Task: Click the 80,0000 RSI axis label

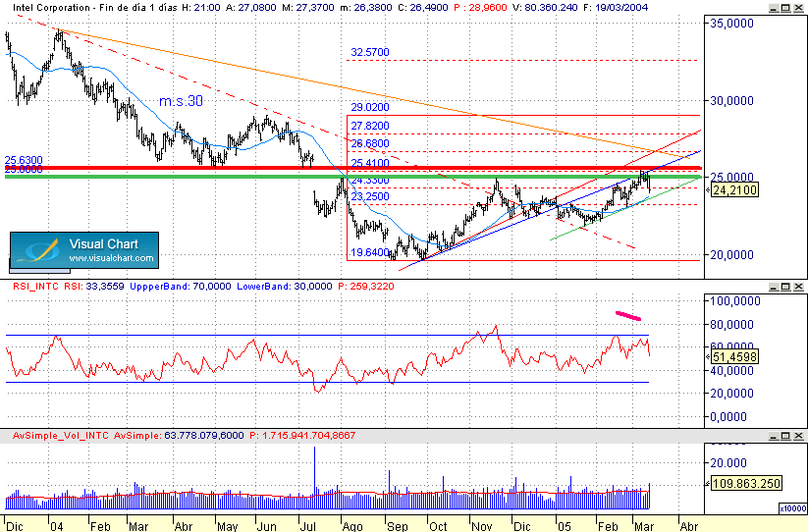Action: 731,325
